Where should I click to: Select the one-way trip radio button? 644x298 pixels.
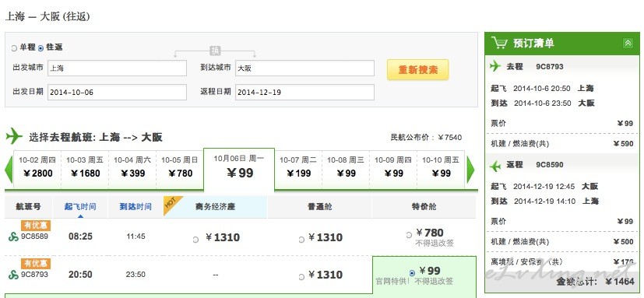(14, 48)
